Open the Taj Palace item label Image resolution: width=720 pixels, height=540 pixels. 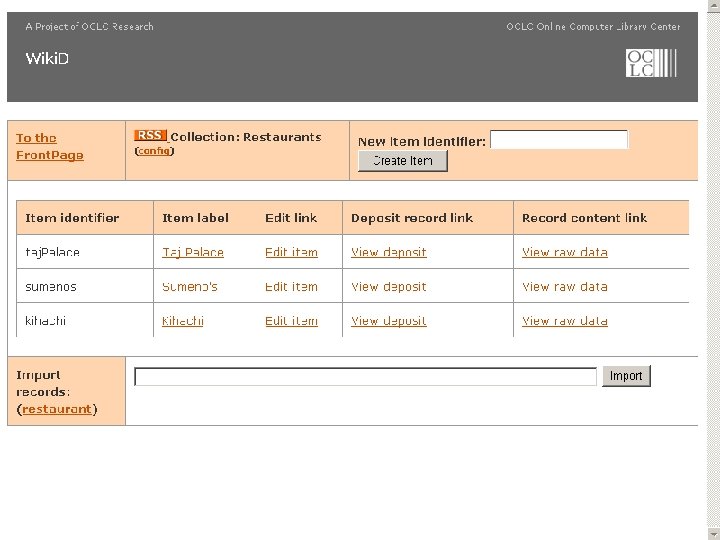[193, 252]
